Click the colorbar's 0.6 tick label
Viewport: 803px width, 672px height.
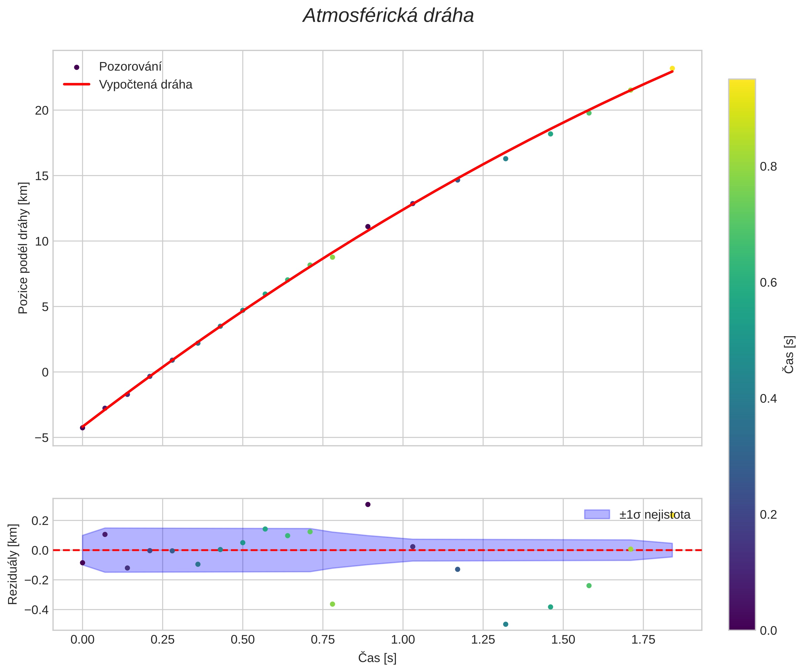click(x=769, y=282)
